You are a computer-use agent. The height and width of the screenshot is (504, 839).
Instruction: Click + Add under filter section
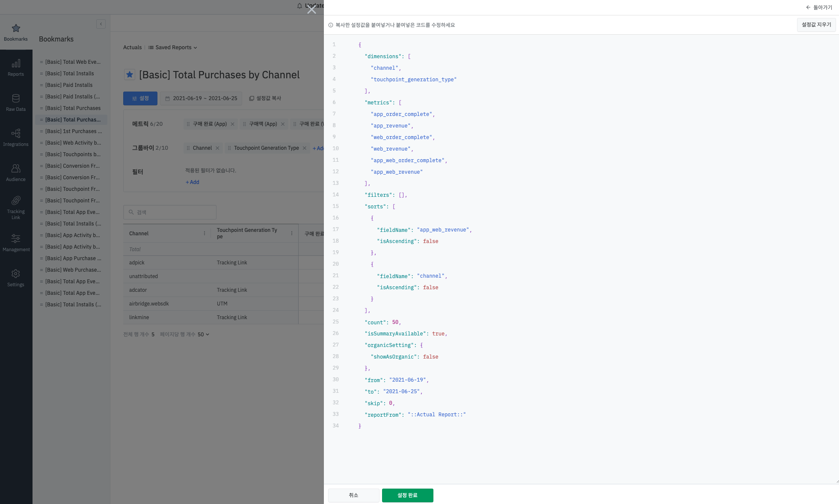coord(193,182)
